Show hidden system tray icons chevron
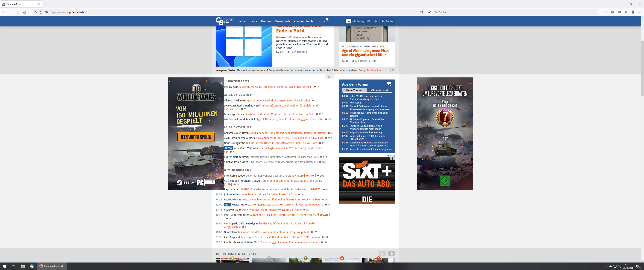Image resolution: width=644 pixels, height=270 pixels. coord(606,266)
